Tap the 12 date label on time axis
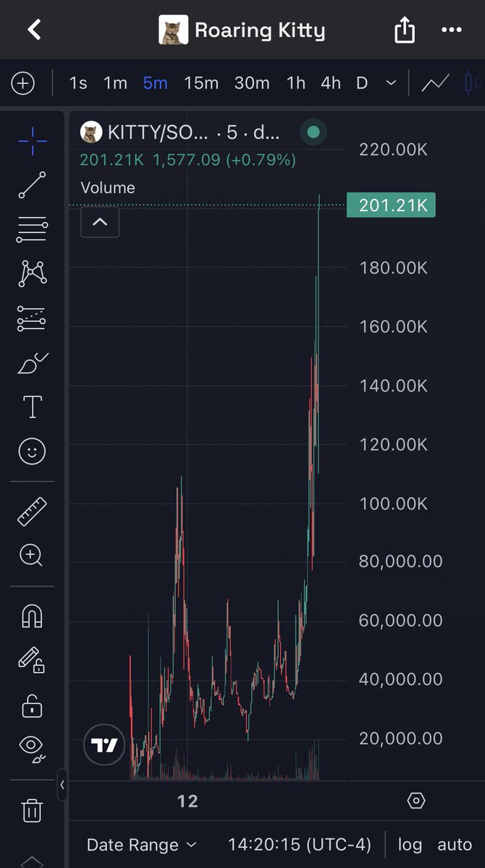Viewport: 485px width, 868px height. pyautogui.click(x=187, y=801)
